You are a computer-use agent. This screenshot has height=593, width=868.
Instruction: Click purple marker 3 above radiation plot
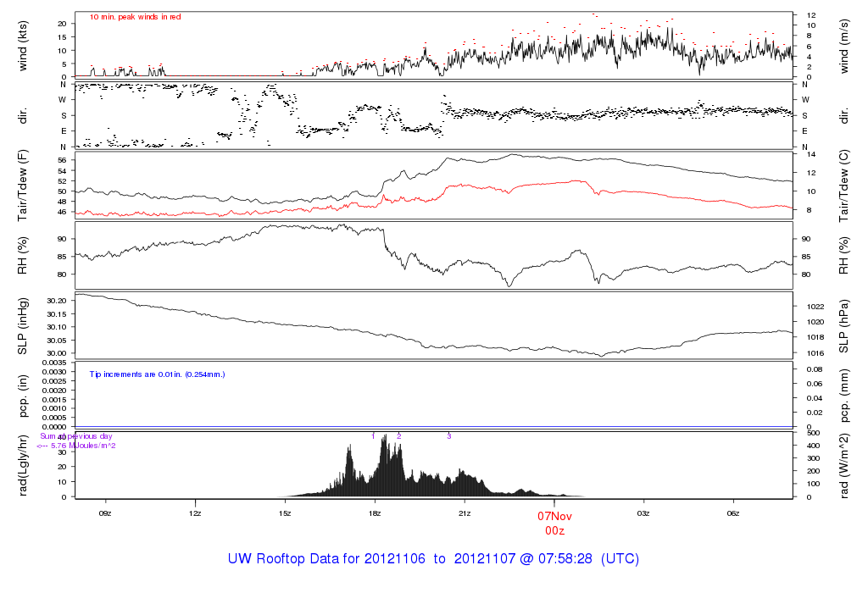point(449,436)
